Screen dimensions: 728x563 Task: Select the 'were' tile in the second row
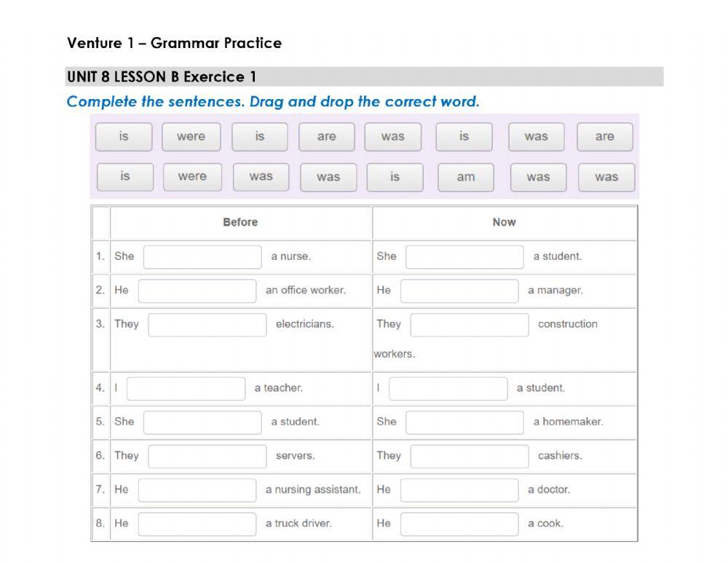click(x=192, y=177)
